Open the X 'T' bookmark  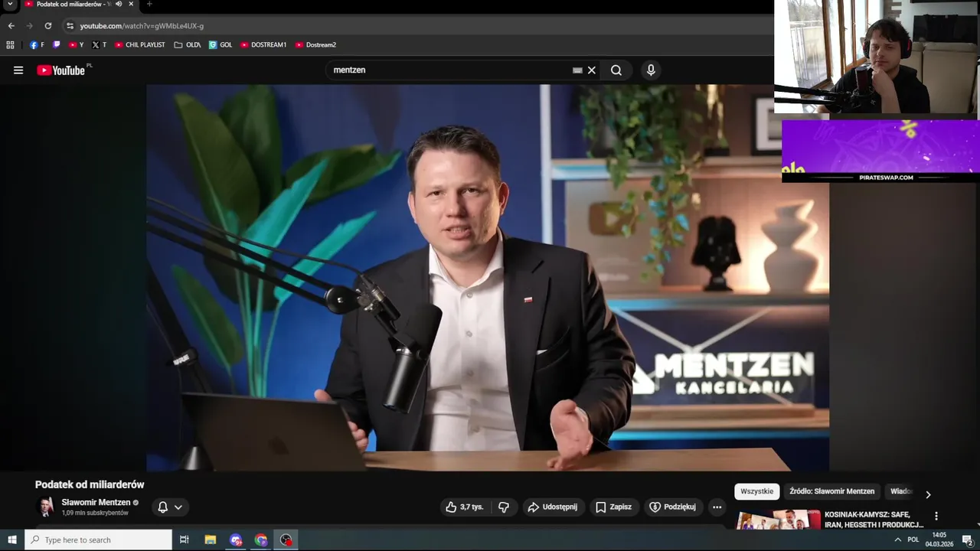pyautogui.click(x=99, y=45)
